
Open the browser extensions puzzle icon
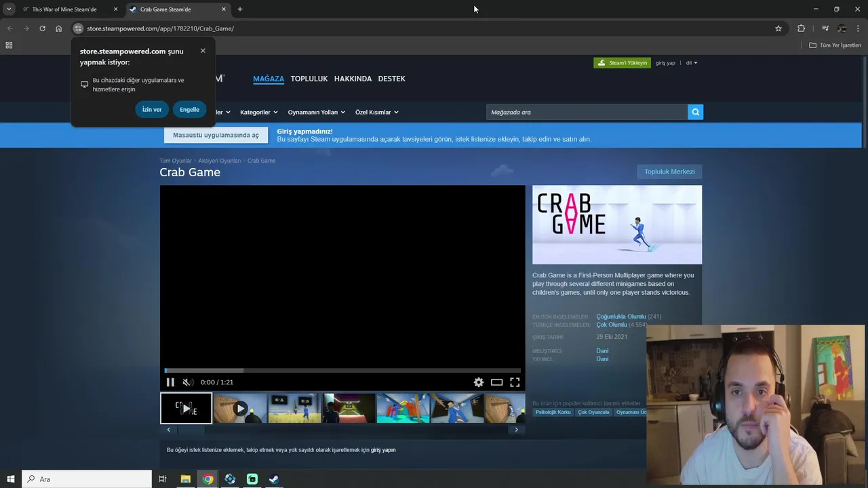point(802,28)
